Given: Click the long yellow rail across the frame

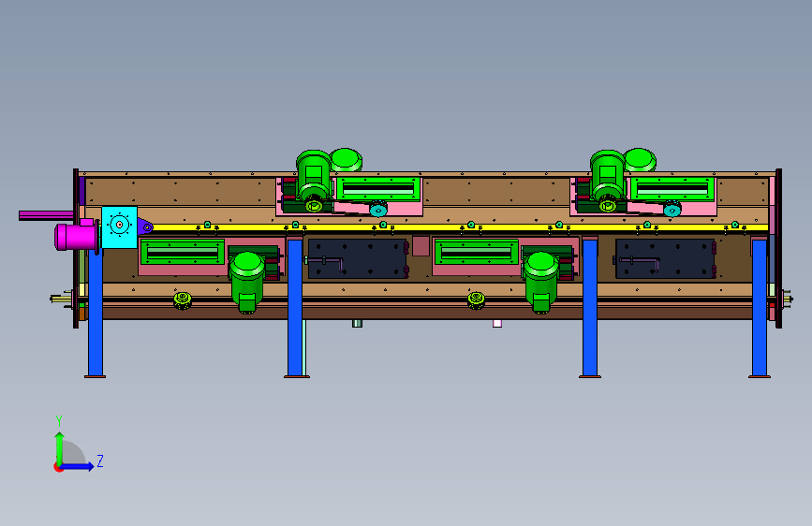Looking at the screenshot, I should pyautogui.click(x=461, y=227).
